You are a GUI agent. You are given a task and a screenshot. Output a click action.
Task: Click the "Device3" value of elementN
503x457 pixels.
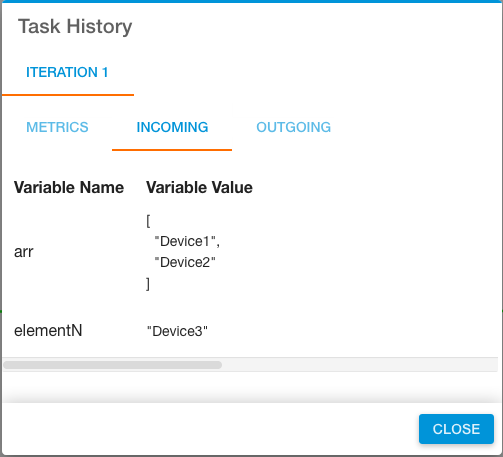click(177, 331)
